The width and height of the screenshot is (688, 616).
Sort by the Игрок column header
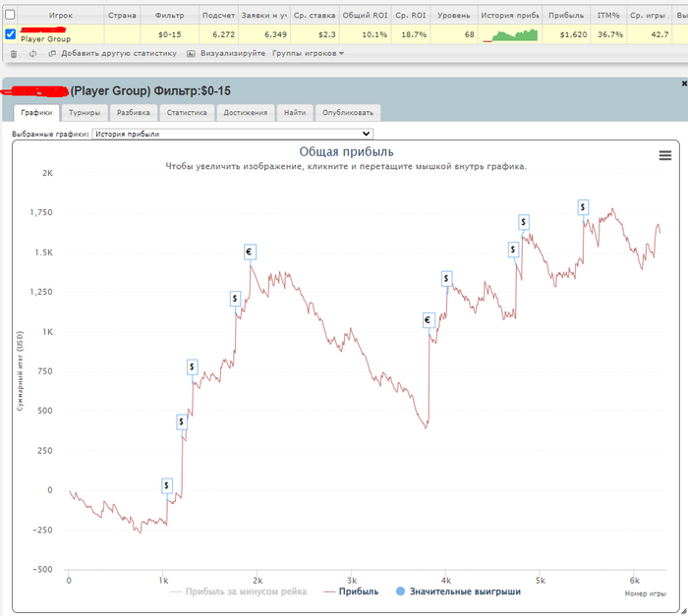(x=61, y=16)
